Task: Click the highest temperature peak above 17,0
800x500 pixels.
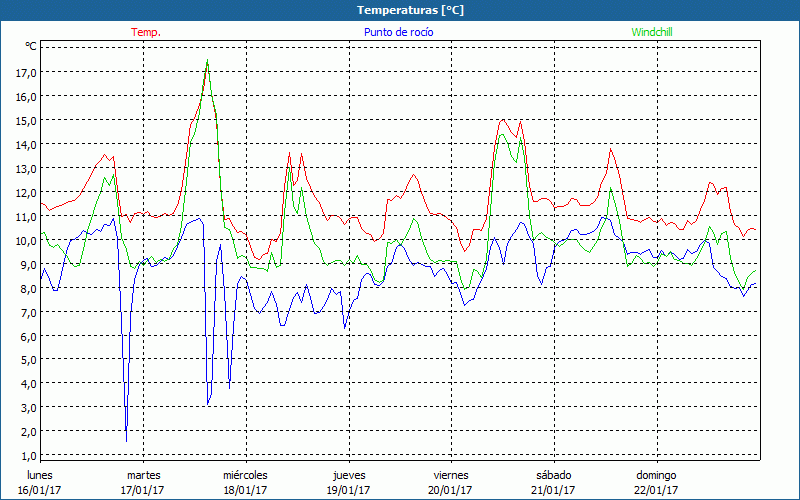Action: pos(207,62)
